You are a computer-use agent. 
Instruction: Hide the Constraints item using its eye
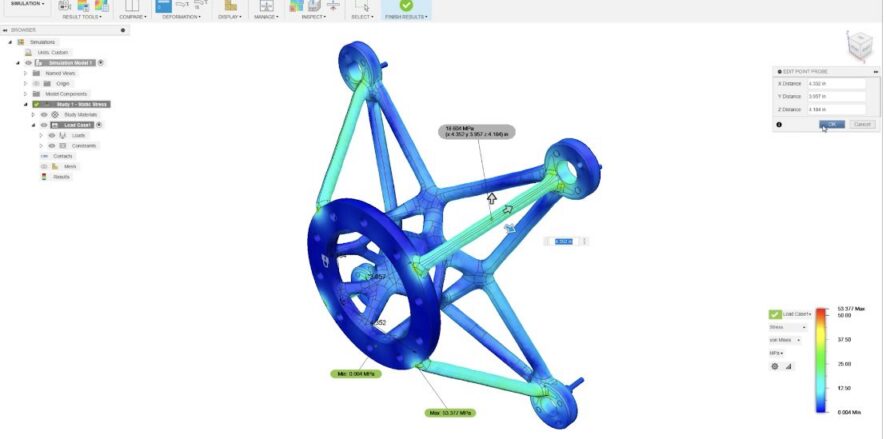pos(52,146)
